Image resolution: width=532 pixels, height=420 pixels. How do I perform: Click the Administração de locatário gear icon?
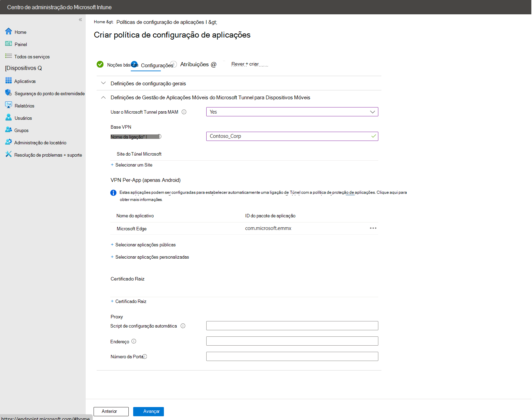point(9,142)
